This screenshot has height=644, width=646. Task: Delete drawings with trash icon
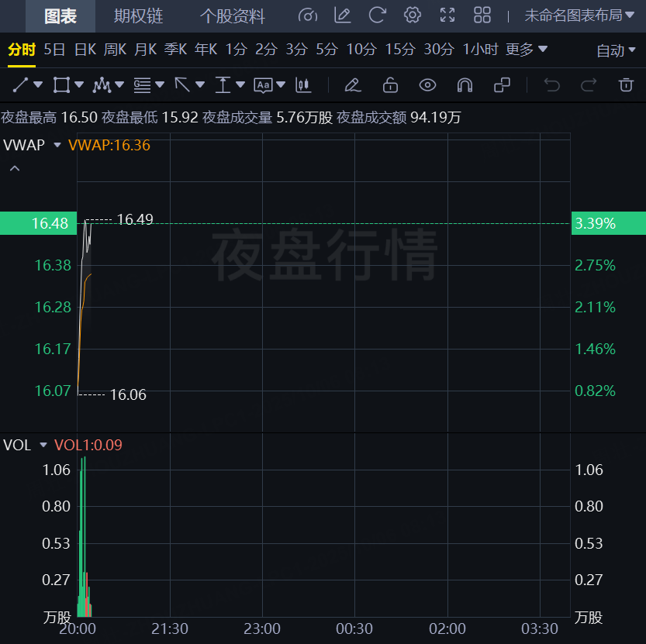pos(626,84)
